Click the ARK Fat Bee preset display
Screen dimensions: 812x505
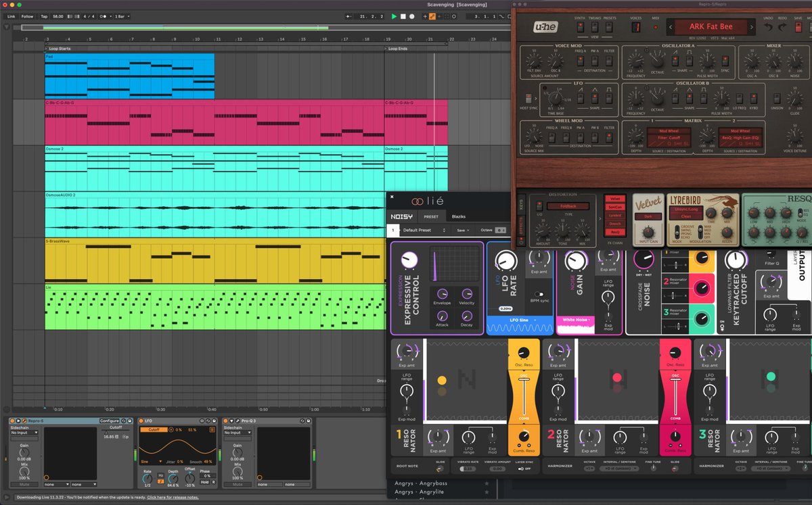tap(711, 27)
